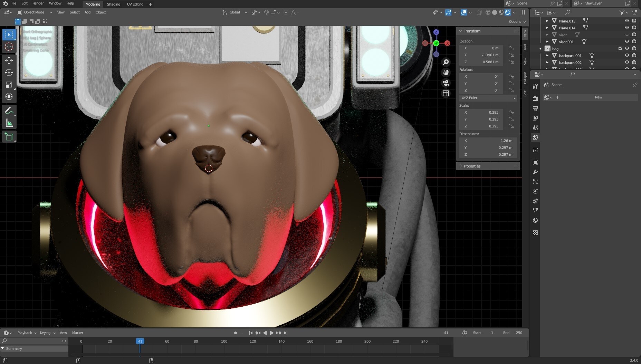The height and width of the screenshot is (364, 641).
Task: Show the hidden visor object
Action: (627, 35)
